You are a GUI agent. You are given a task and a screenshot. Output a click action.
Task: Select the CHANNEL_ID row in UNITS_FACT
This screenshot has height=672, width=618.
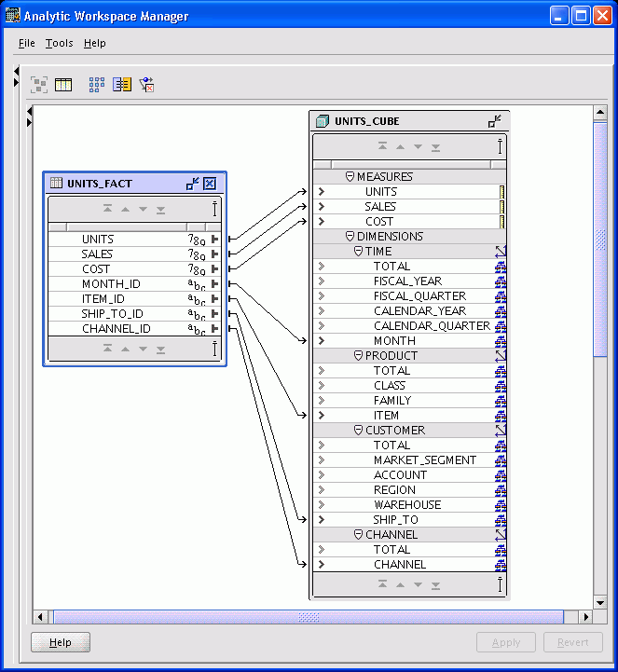134,329
